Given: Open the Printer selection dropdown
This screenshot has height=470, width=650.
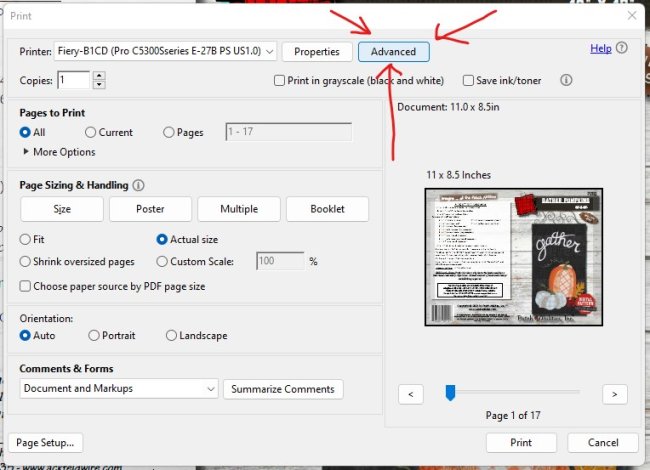Looking at the screenshot, I should [x=165, y=51].
